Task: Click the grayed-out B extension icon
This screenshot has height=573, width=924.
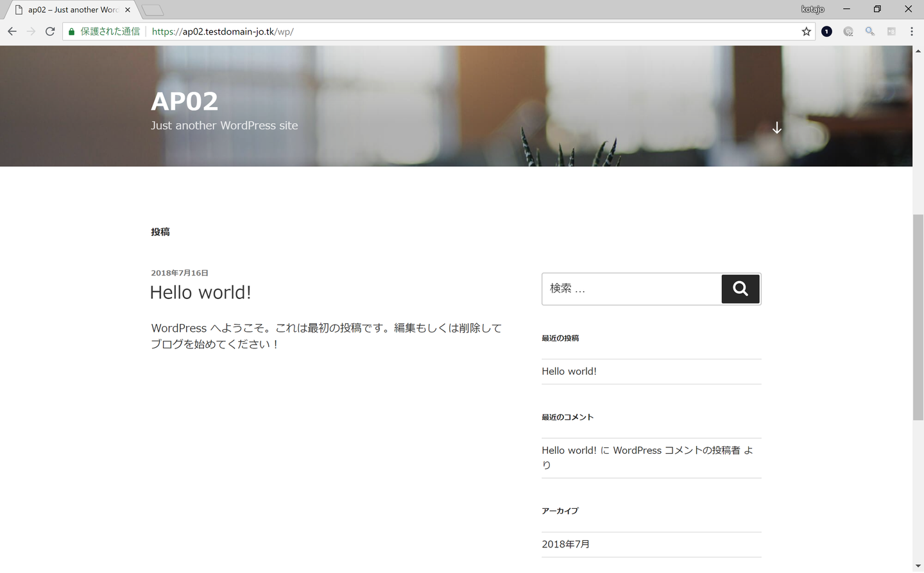Action: point(891,31)
